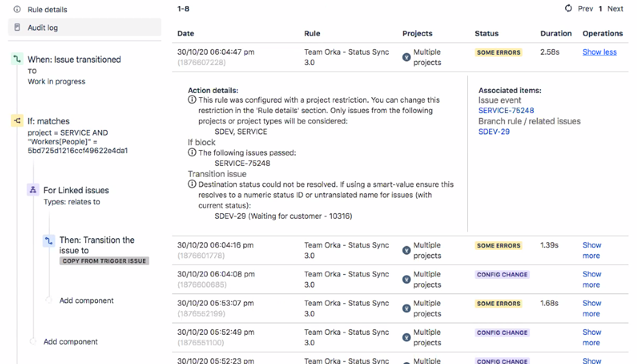Click info icon beside 'The following issues passed'
Screen dimensions: 637x364
click(192, 153)
